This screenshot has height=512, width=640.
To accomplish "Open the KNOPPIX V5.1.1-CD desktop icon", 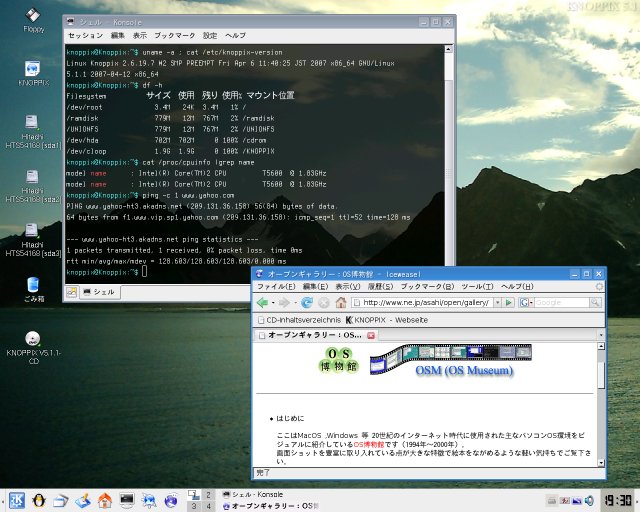I will coord(33,347).
